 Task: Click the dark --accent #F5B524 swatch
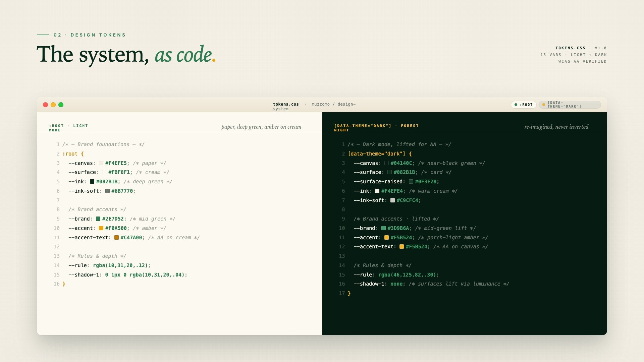(386, 238)
